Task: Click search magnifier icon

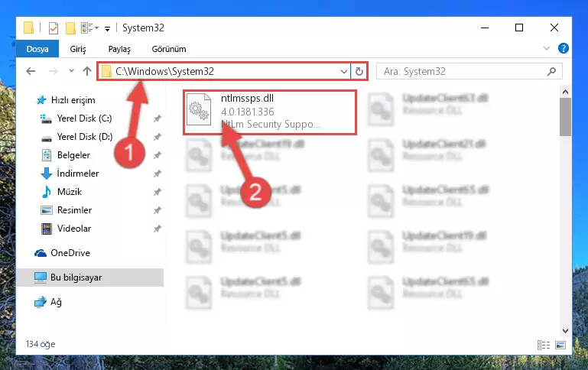Action: 551,71
